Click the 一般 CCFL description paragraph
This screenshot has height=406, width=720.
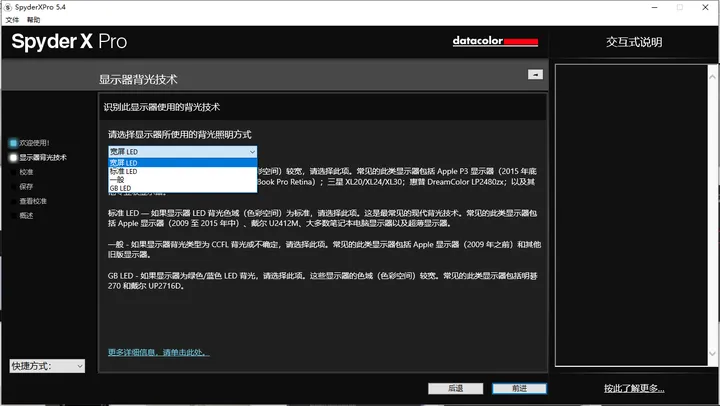(324, 249)
